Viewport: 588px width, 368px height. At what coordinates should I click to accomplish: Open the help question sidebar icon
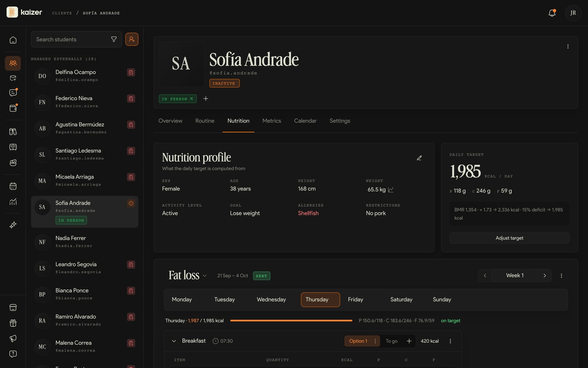pos(13,354)
